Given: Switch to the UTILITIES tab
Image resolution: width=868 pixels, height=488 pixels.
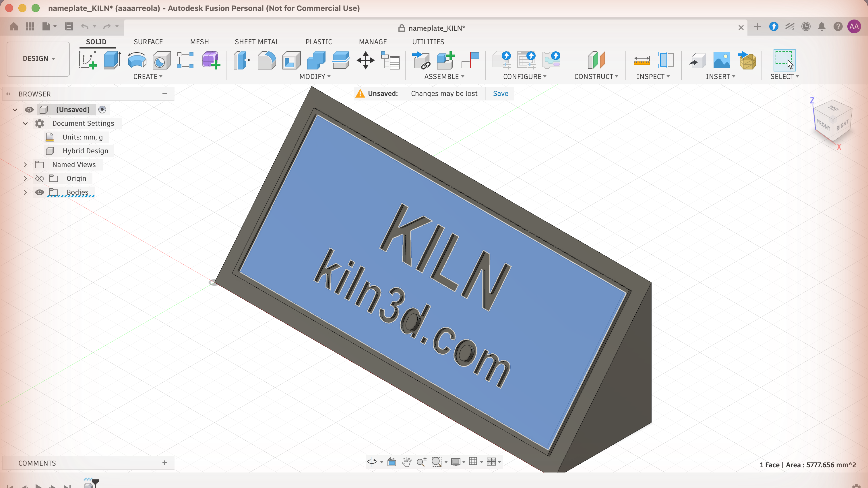Looking at the screenshot, I should [428, 42].
